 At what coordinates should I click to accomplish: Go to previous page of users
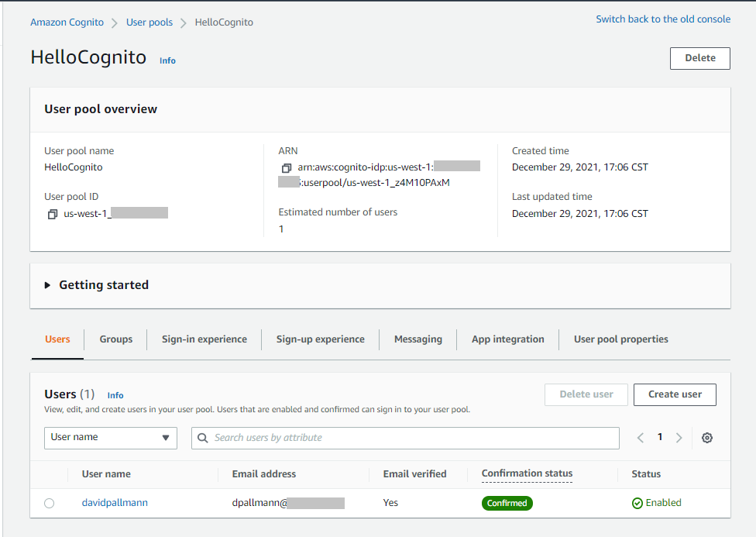click(641, 438)
